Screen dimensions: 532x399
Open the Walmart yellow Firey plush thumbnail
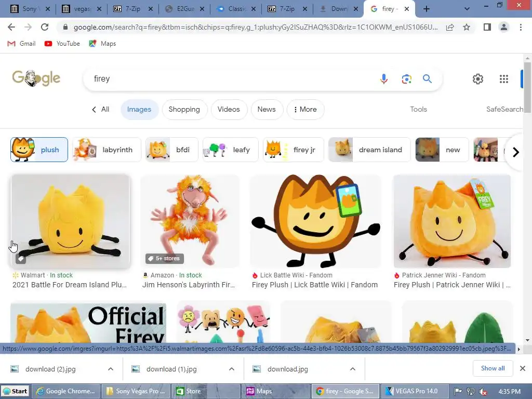click(71, 221)
